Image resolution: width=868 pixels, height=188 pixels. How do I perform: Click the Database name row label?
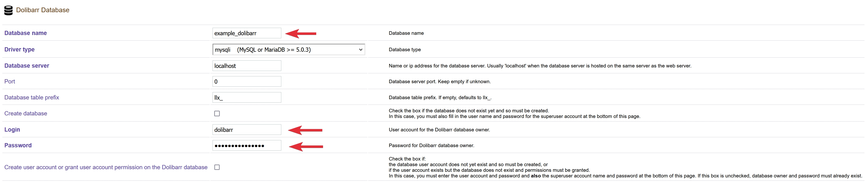pyautogui.click(x=26, y=33)
